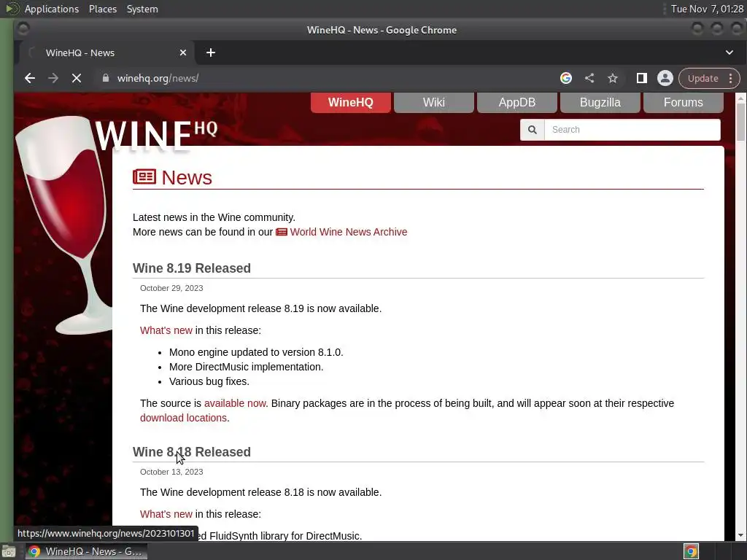The height and width of the screenshot is (560, 747).
Task: Click 'Mono engine updated to version 8.1.0.' text
Action: (256, 352)
